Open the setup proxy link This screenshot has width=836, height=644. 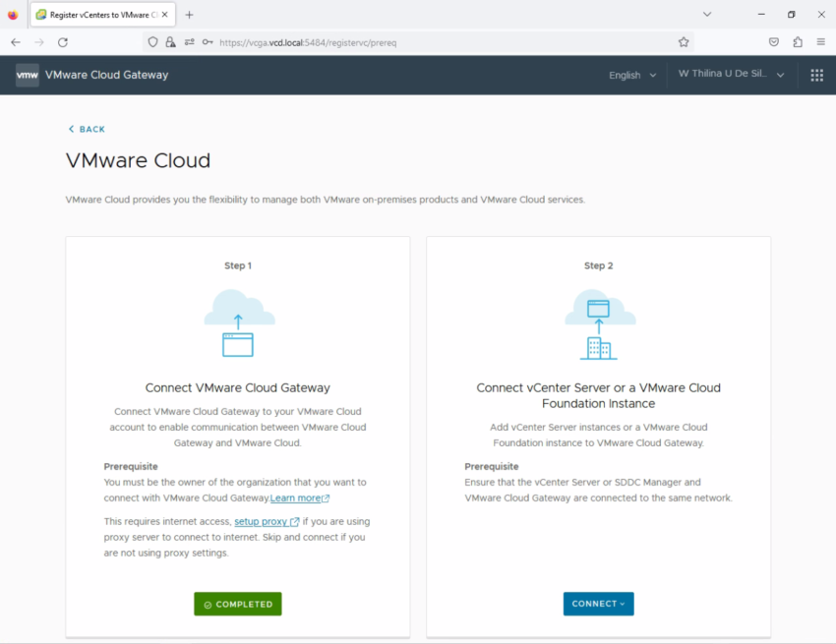pos(261,521)
